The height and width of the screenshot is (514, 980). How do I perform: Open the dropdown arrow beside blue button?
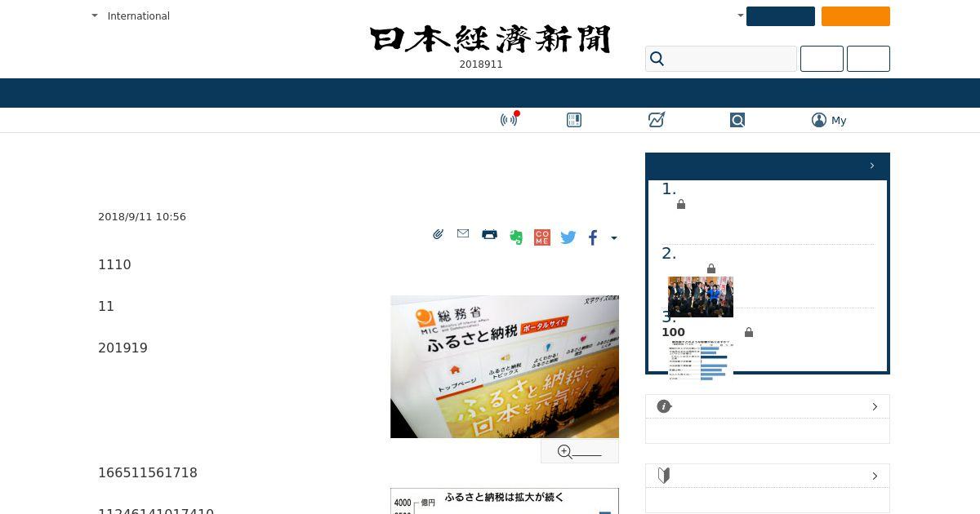click(740, 16)
